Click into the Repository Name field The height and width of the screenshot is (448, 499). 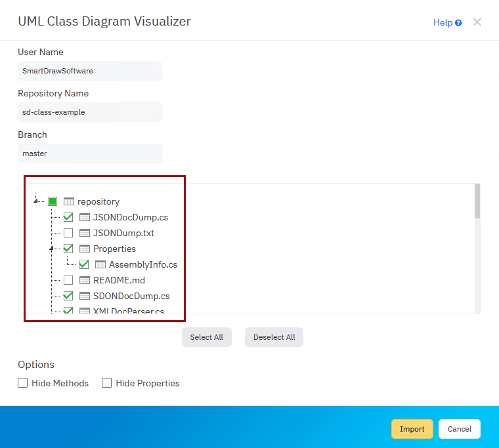click(x=90, y=112)
